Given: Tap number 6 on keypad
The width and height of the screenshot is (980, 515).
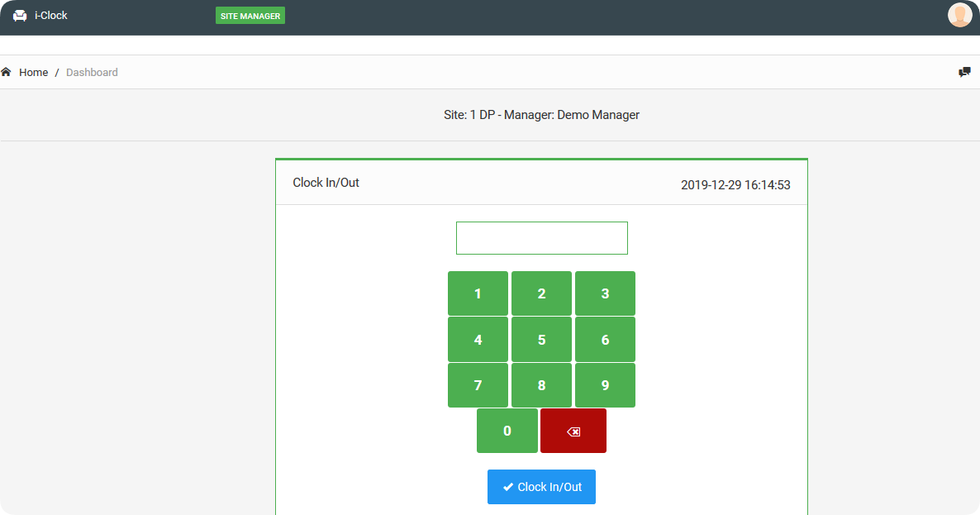Looking at the screenshot, I should pos(605,340).
